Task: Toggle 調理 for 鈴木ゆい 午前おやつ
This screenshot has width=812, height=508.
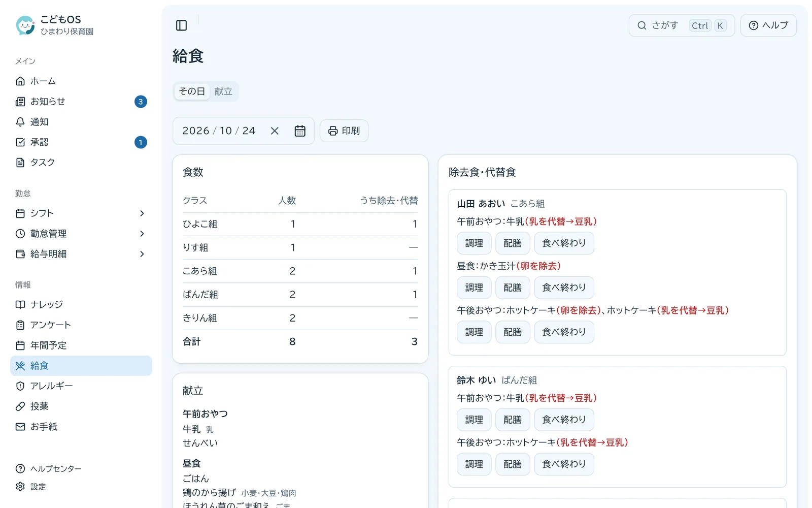Action: pyautogui.click(x=474, y=420)
